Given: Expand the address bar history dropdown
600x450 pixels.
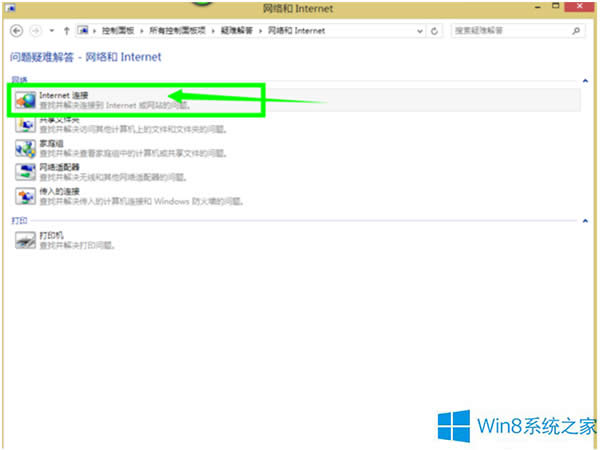Looking at the screenshot, I should pos(420,31).
